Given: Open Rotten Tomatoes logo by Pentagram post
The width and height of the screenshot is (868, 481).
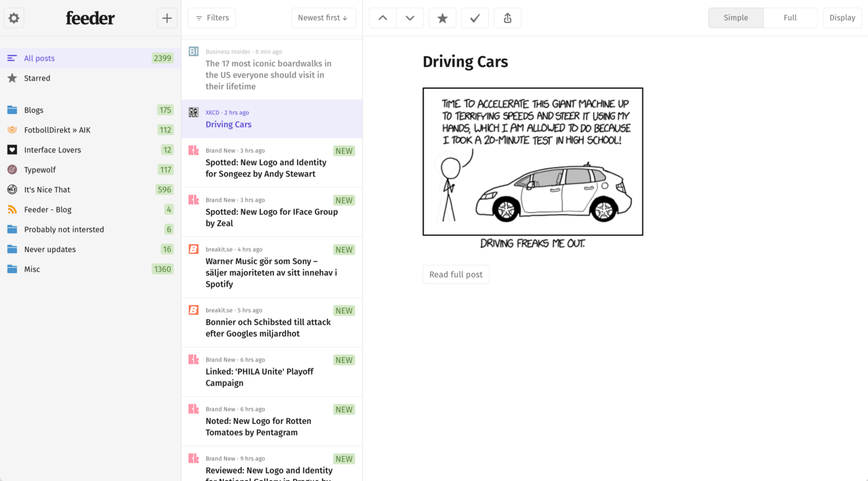Looking at the screenshot, I should pyautogui.click(x=272, y=421).
